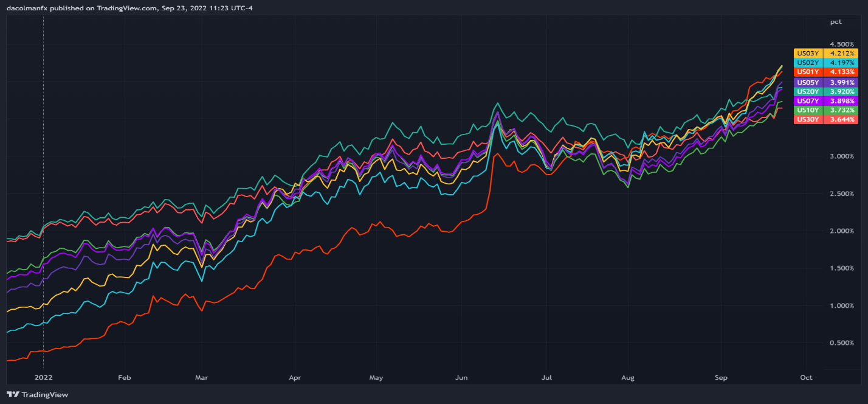
Task: Click the May time axis label
Action: point(376,378)
